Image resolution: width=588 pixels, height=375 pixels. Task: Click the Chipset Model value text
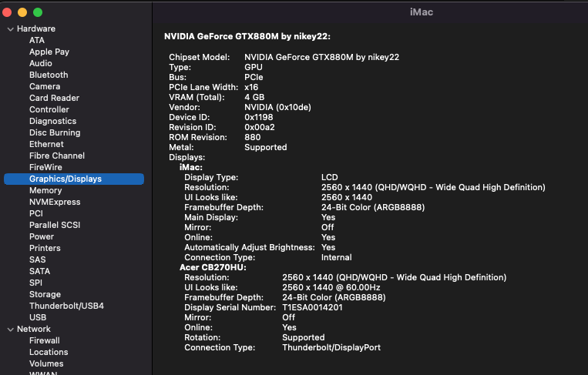[x=322, y=57]
